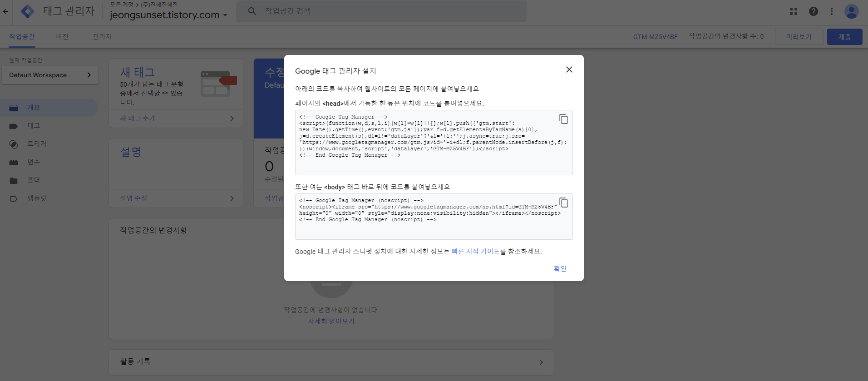This screenshot has width=868, height=381.
Task: Click the body noscript code text box
Action: (x=434, y=217)
